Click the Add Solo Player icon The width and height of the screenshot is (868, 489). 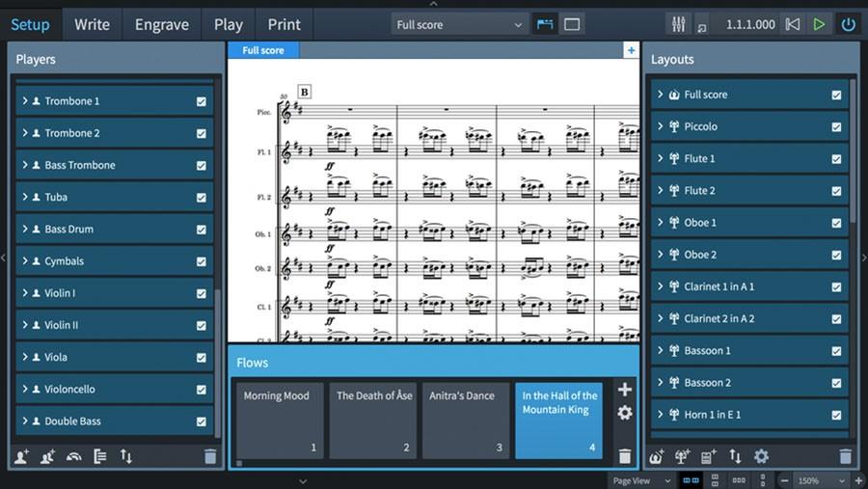pyautogui.click(x=21, y=456)
